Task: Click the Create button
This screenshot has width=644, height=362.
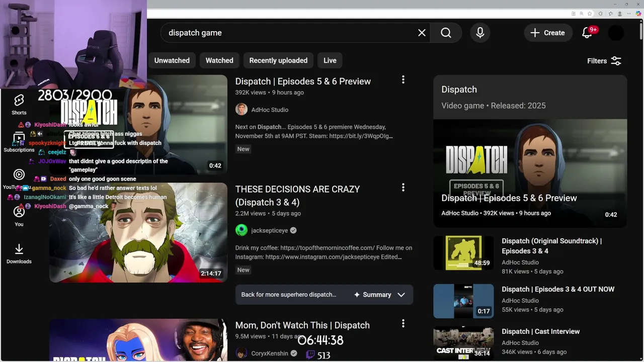Action: point(547,33)
